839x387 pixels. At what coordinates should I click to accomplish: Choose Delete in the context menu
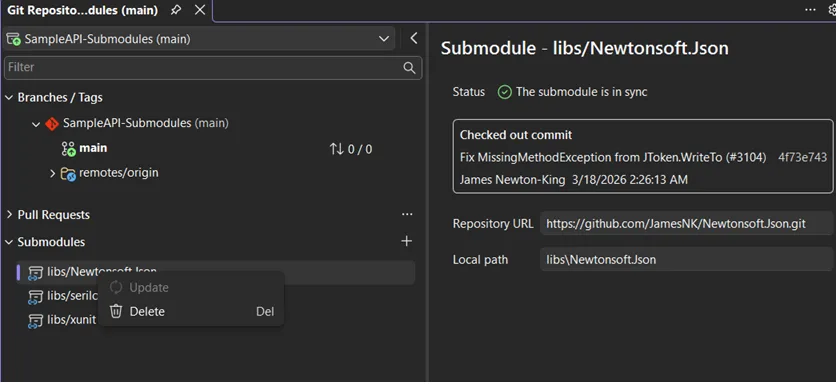click(191, 312)
